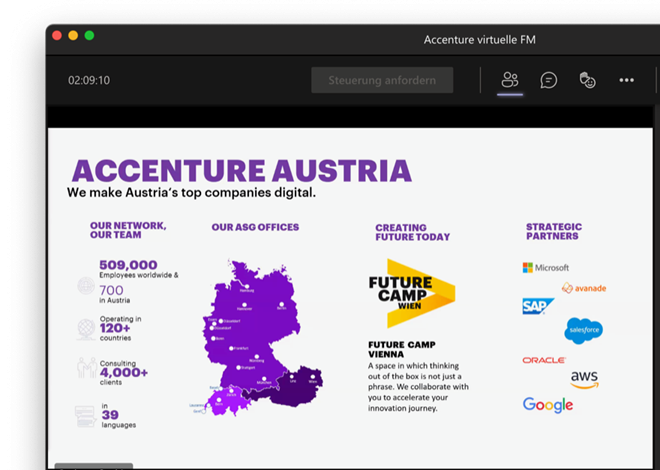Click the ACCENTURE AUSTRIA slide heading
Viewport: 660px width, 470px height.
point(242,171)
